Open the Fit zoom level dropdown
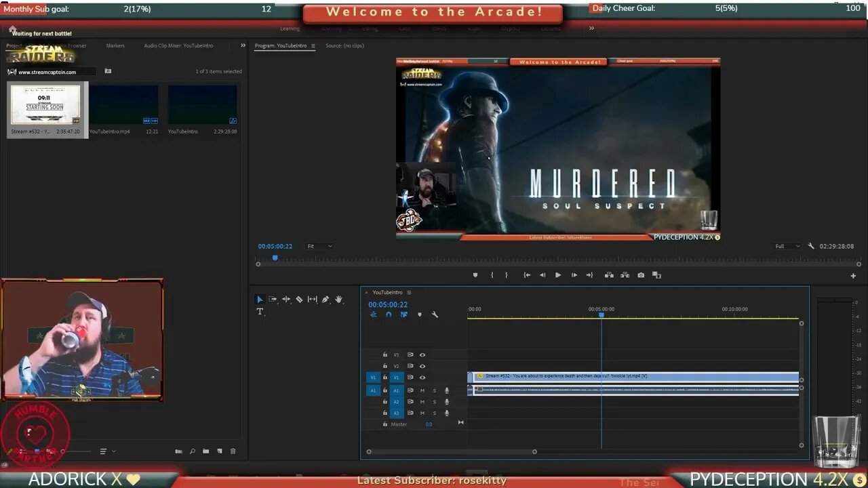The width and height of the screenshot is (868, 488). click(x=319, y=246)
